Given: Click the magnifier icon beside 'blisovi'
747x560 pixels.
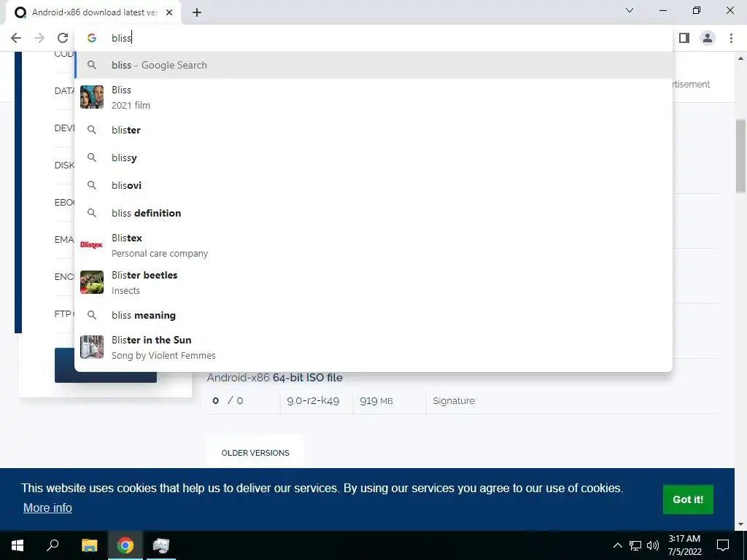Looking at the screenshot, I should coord(92,185).
